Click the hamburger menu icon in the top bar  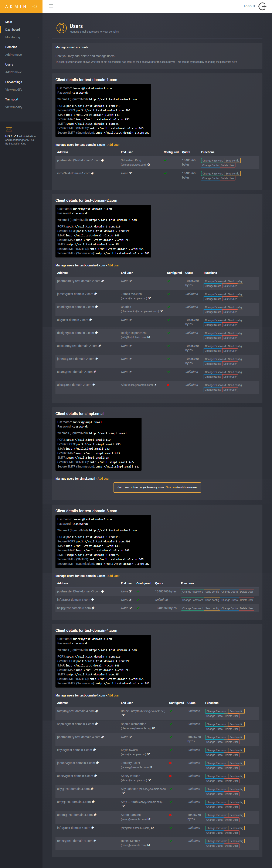pyautogui.click(x=51, y=6)
